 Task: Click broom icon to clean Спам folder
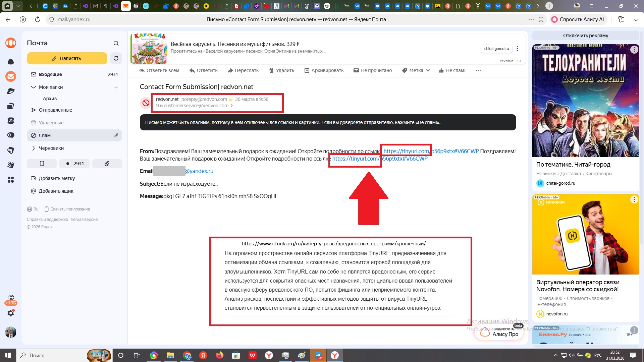116,135
